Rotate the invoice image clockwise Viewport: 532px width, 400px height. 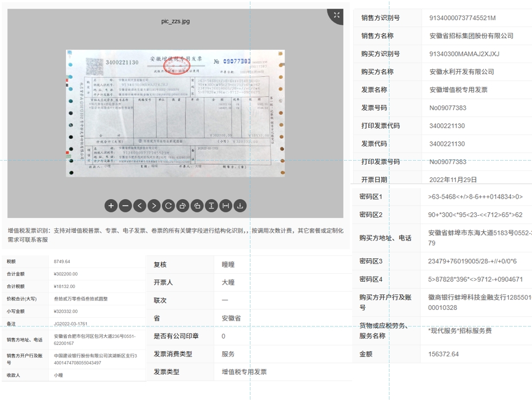pyautogui.click(x=197, y=206)
